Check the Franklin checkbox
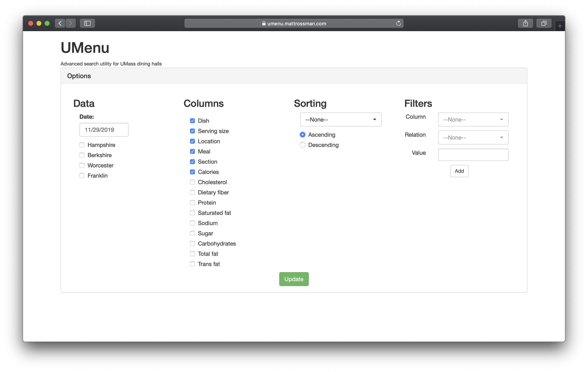This screenshot has width=588, height=372. point(82,176)
